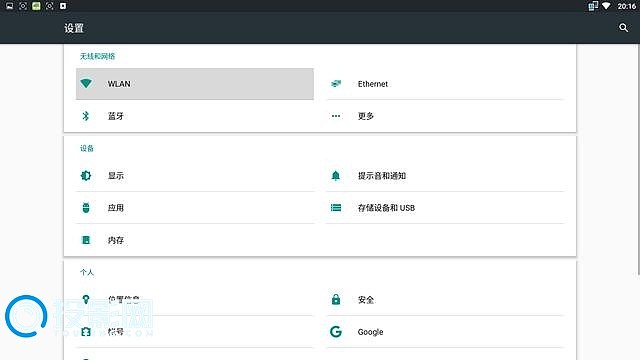Open the 存储设备和 USB list icon
This screenshot has width=640, height=360.
pyautogui.click(x=336, y=208)
